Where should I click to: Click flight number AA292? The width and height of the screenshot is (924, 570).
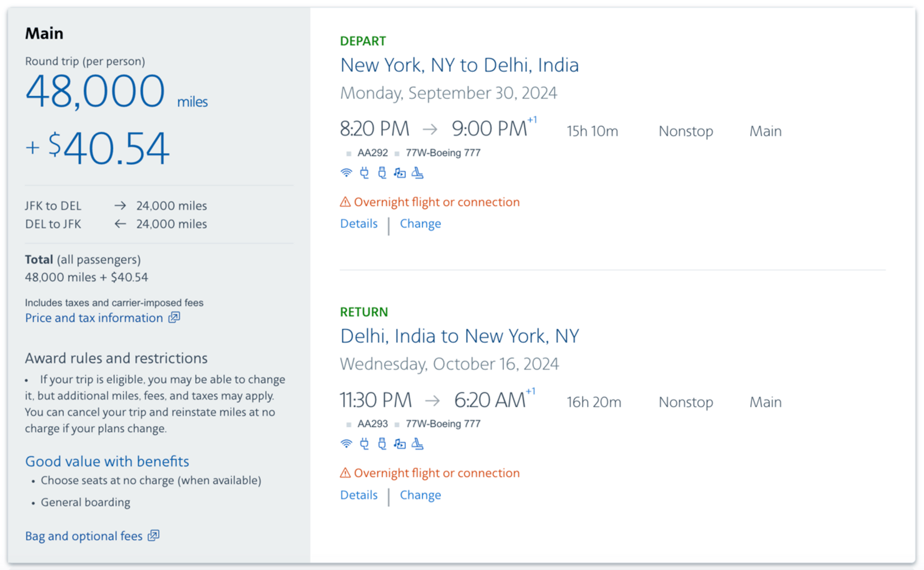click(x=372, y=153)
